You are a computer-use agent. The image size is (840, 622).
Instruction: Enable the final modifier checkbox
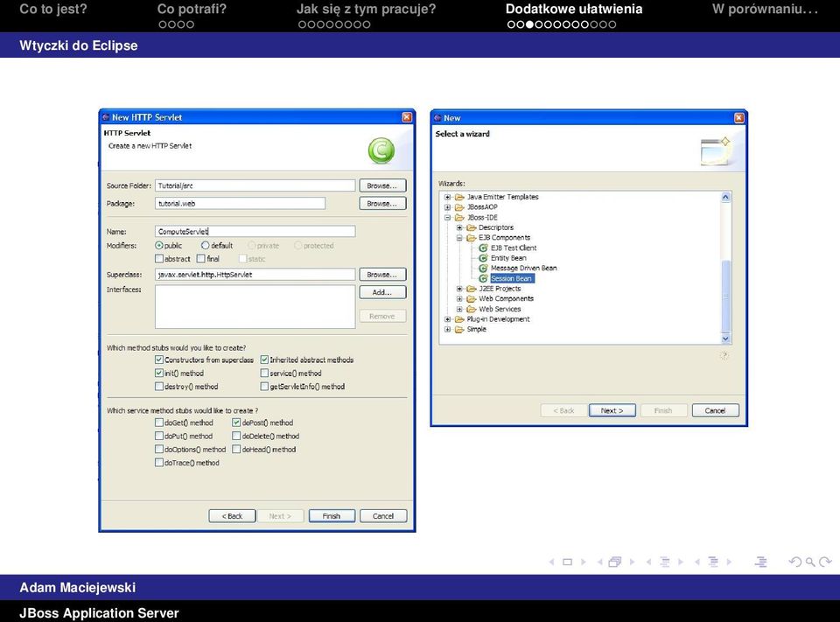[201, 259]
